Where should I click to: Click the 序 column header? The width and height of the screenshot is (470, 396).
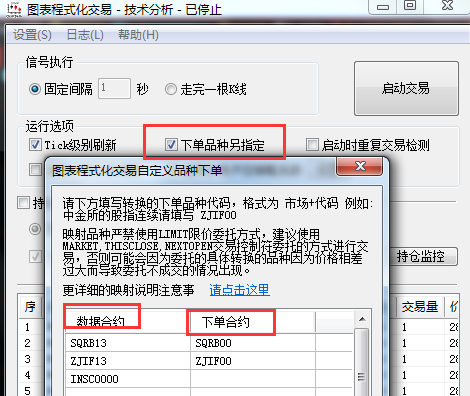30,307
